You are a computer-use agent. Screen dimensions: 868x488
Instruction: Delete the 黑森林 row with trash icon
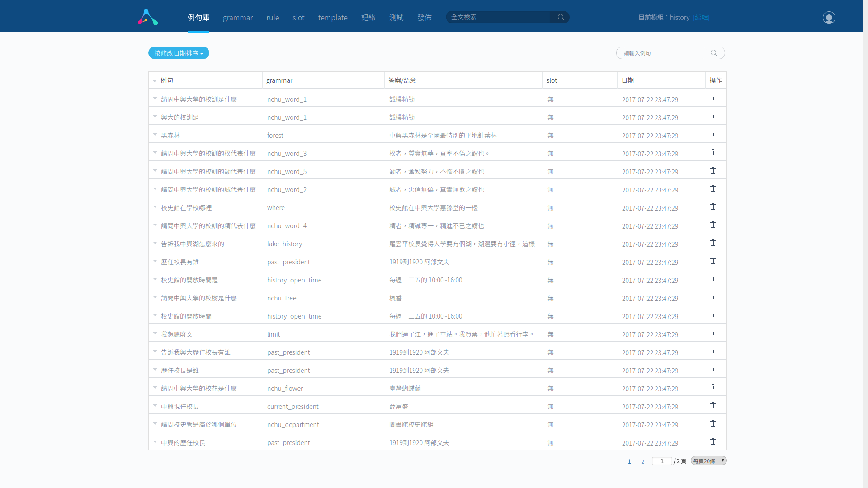[713, 135]
